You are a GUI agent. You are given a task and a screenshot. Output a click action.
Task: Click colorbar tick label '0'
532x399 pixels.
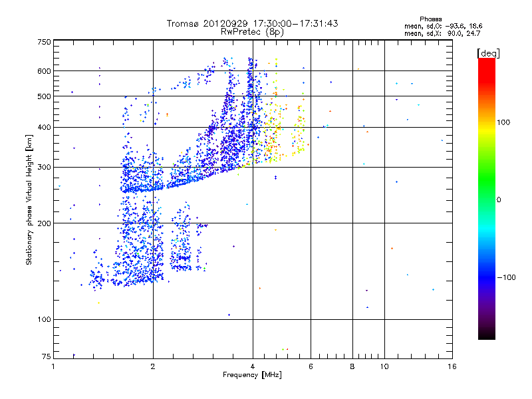[499, 200]
